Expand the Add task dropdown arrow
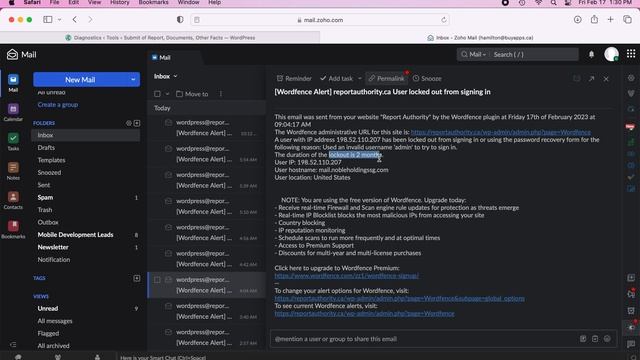Viewport: 640px width, 360px height. point(360,78)
